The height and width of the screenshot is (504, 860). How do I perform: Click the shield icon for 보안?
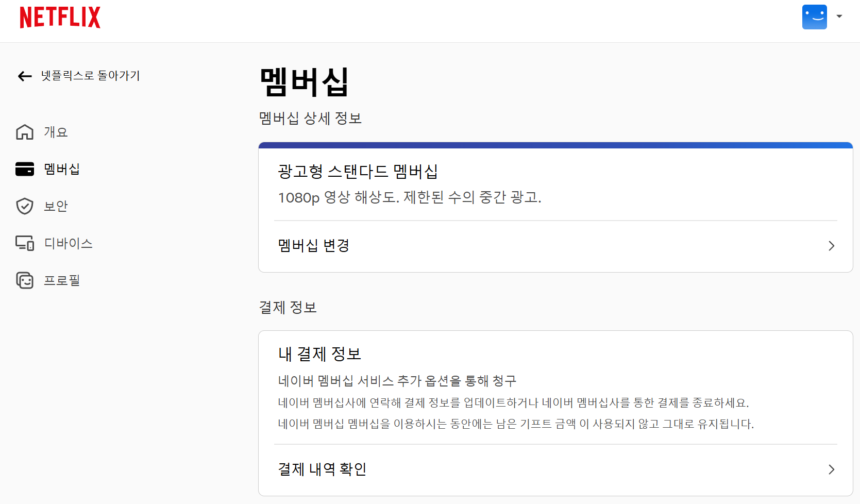(25, 206)
